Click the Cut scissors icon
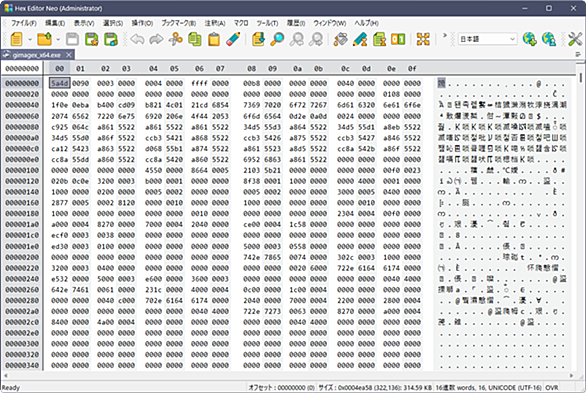 pyautogui.click(x=176, y=39)
